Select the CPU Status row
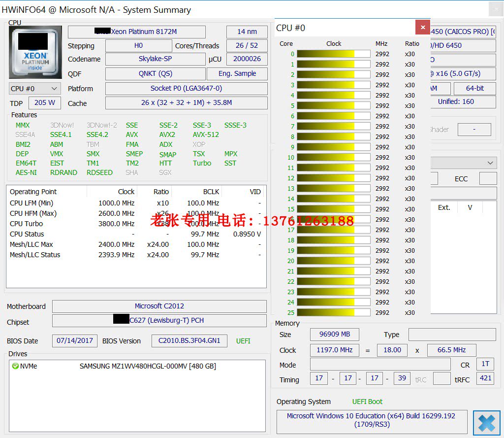Image resolution: width=504 pixels, height=438 pixels. (136, 234)
